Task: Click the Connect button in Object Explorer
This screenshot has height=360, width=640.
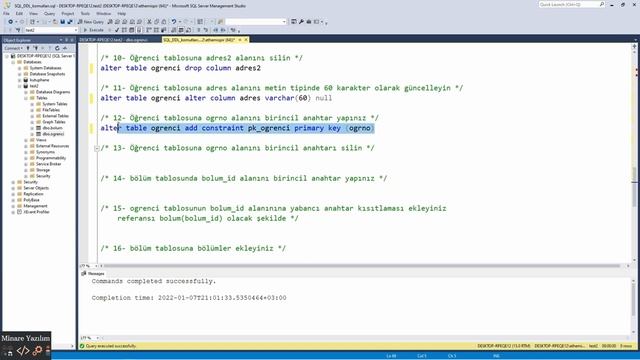Action: 13,48
